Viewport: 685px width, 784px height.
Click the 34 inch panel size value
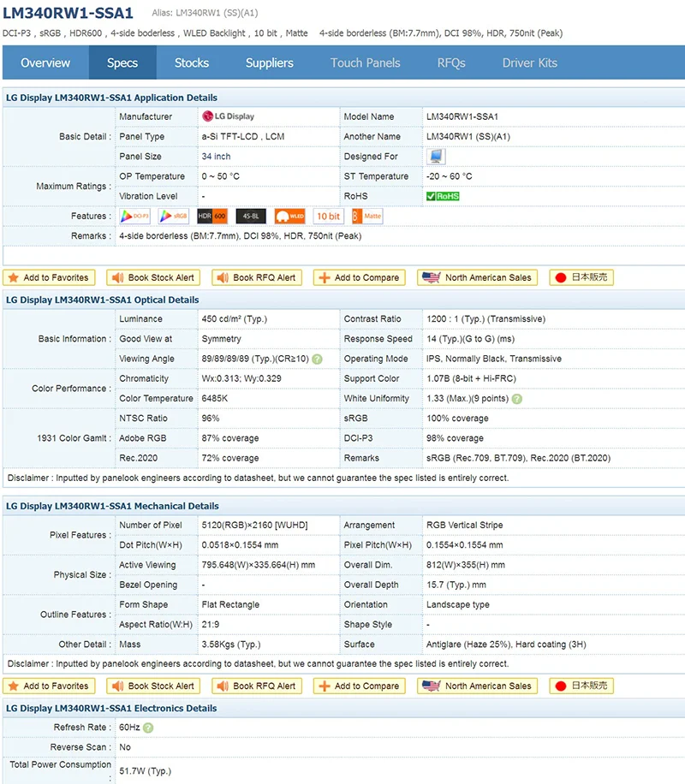point(216,157)
